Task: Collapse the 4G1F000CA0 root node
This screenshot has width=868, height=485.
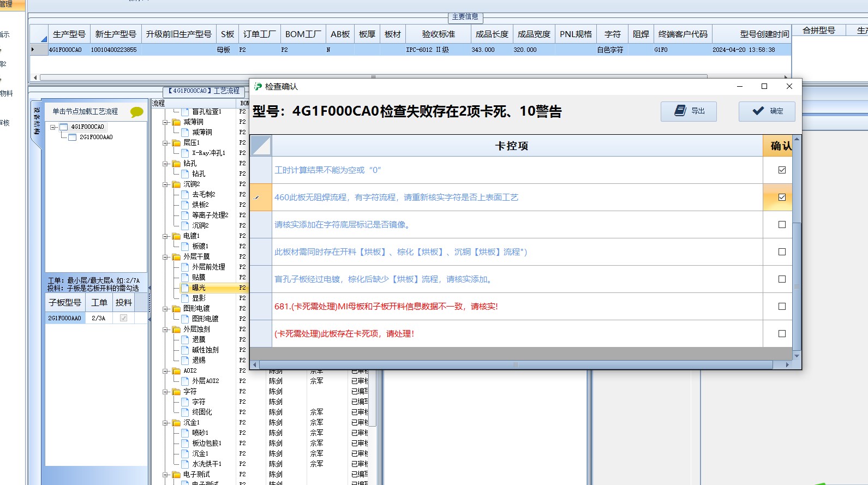Action: pyautogui.click(x=53, y=127)
